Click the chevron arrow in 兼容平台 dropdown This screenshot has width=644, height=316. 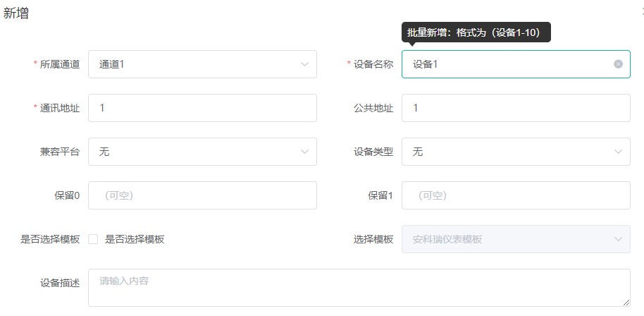[304, 152]
